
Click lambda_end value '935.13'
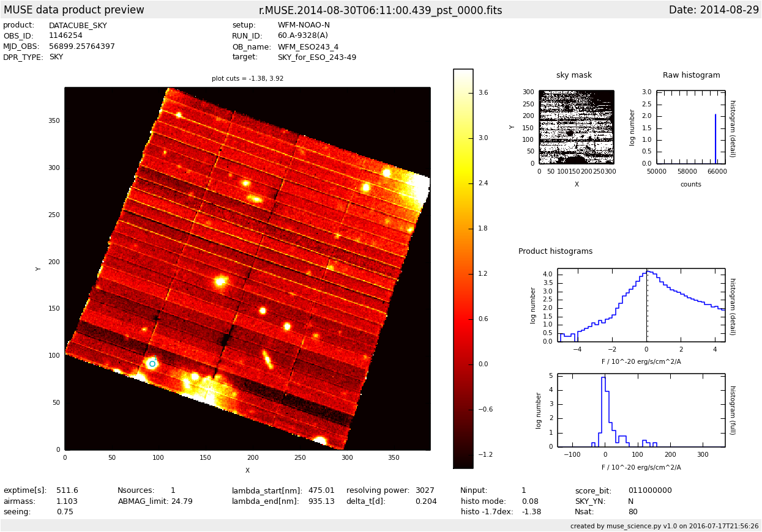(x=321, y=501)
